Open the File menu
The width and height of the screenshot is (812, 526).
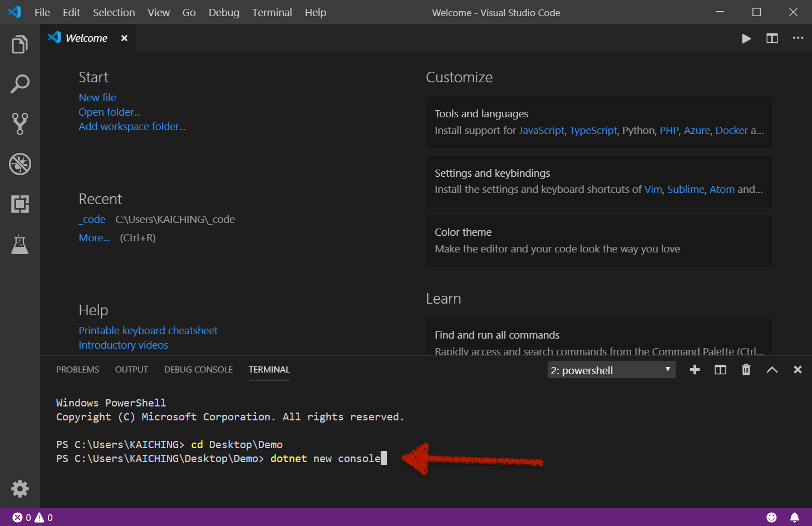[42, 12]
